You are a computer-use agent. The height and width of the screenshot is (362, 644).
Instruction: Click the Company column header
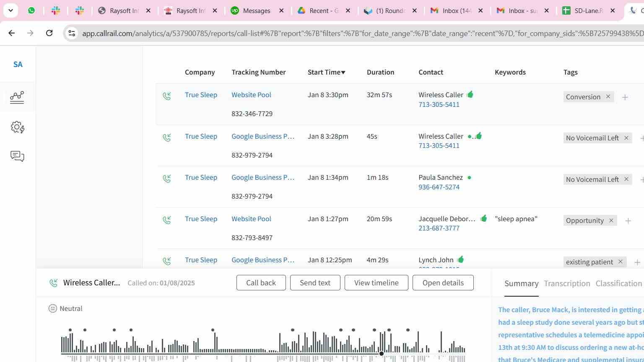pos(200,72)
